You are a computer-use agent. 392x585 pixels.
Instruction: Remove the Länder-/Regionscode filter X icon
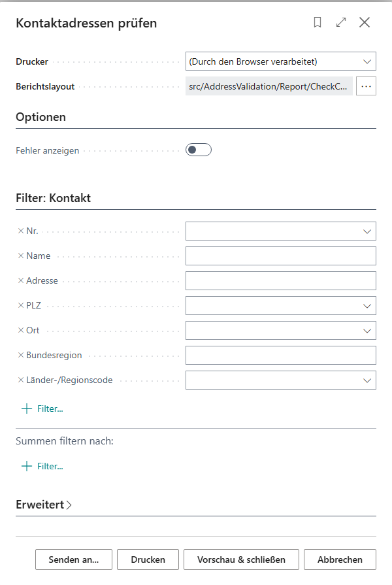pyautogui.click(x=21, y=380)
